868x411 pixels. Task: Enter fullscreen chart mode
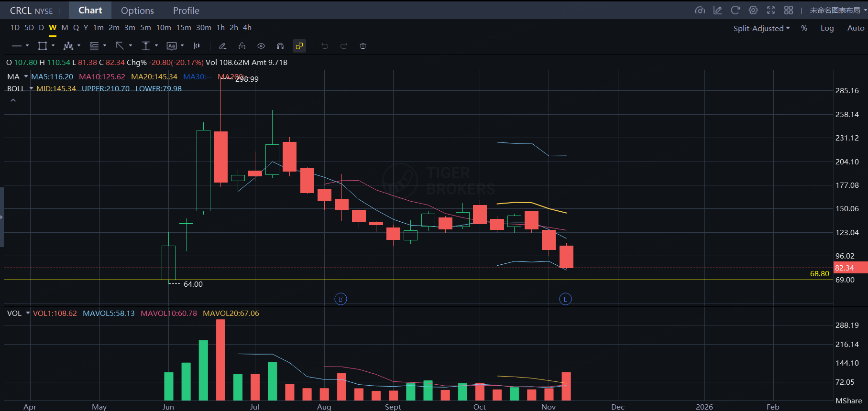[771, 10]
